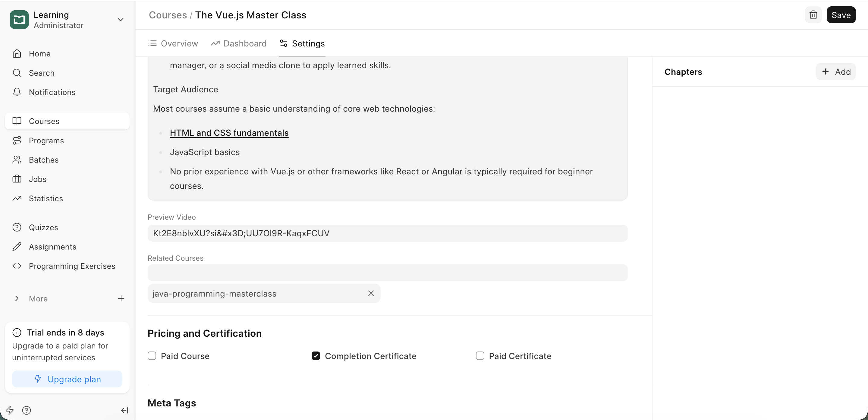Switch to the Overview tab
This screenshot has width=868, height=420.
(x=173, y=43)
